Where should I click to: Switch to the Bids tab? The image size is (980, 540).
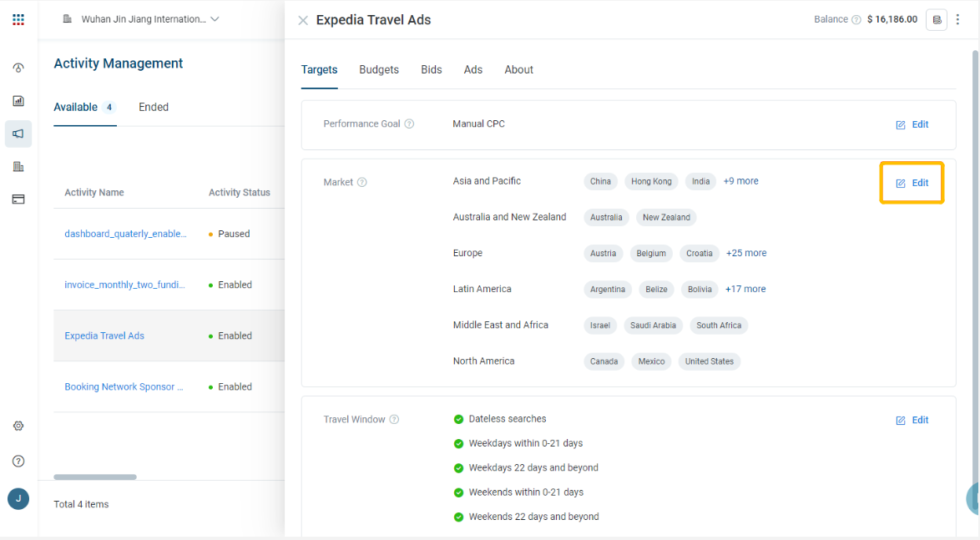[x=432, y=70]
